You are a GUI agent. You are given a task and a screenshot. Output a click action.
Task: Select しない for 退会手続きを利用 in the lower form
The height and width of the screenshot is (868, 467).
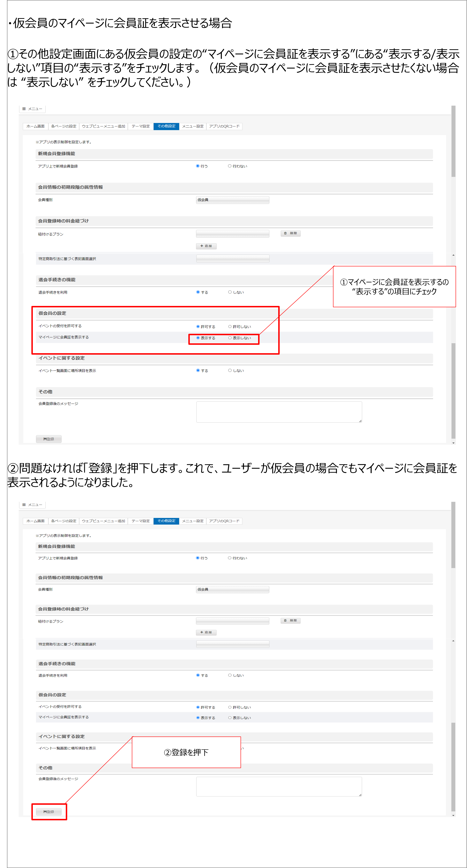coord(236,675)
